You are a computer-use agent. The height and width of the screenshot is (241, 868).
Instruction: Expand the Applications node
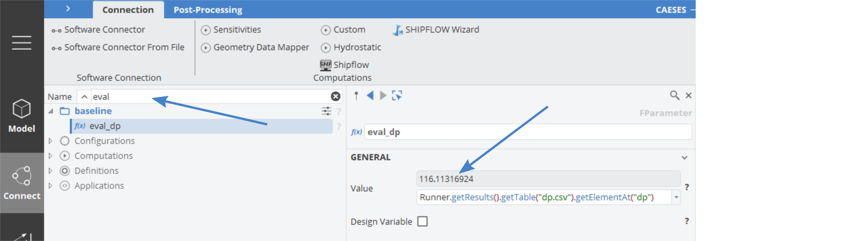coord(50,185)
